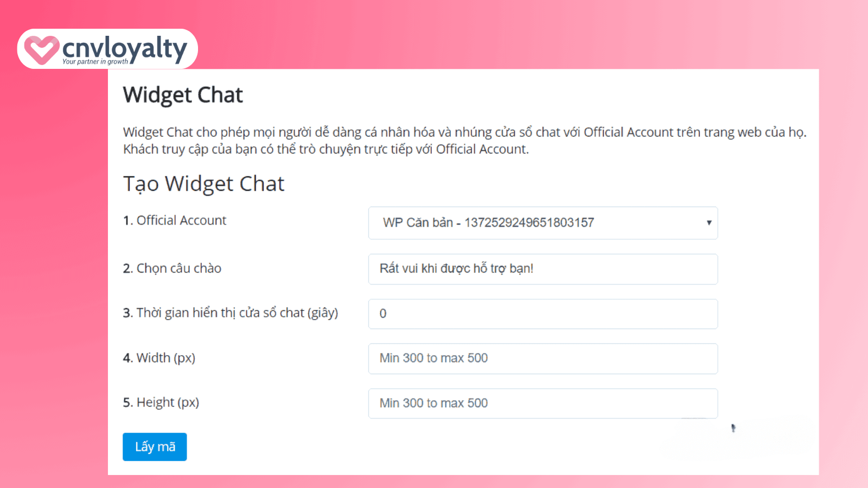Click the greeting field with 'Rất vui khi được hỗ trợ bạn!'

(542, 268)
